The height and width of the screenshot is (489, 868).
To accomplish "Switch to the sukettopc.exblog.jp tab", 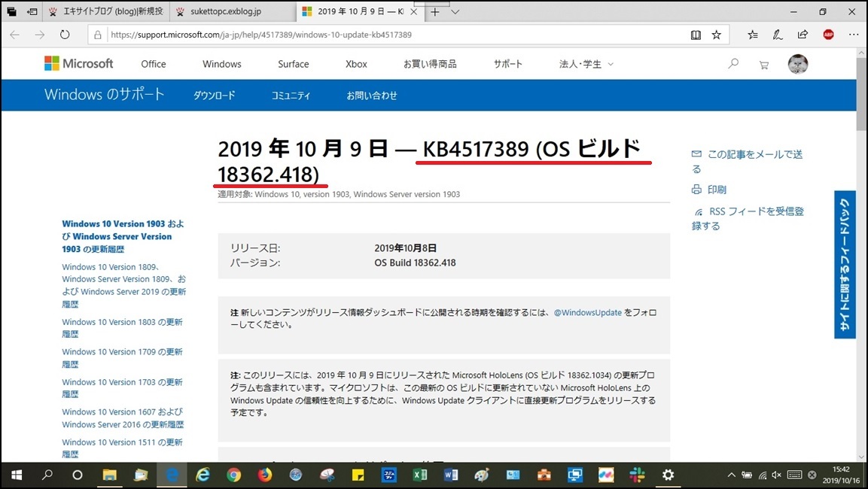I will click(x=233, y=11).
